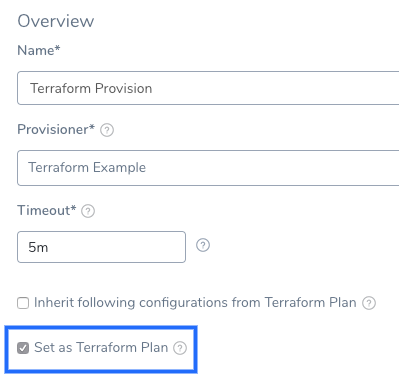
Task: Click empty space in Timeout box after 5m
Action: point(117,247)
